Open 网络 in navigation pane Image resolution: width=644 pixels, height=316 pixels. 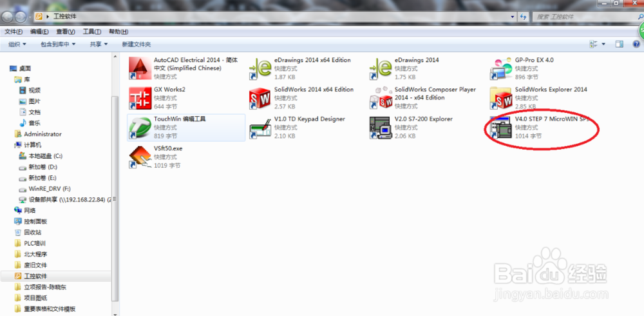point(24,210)
